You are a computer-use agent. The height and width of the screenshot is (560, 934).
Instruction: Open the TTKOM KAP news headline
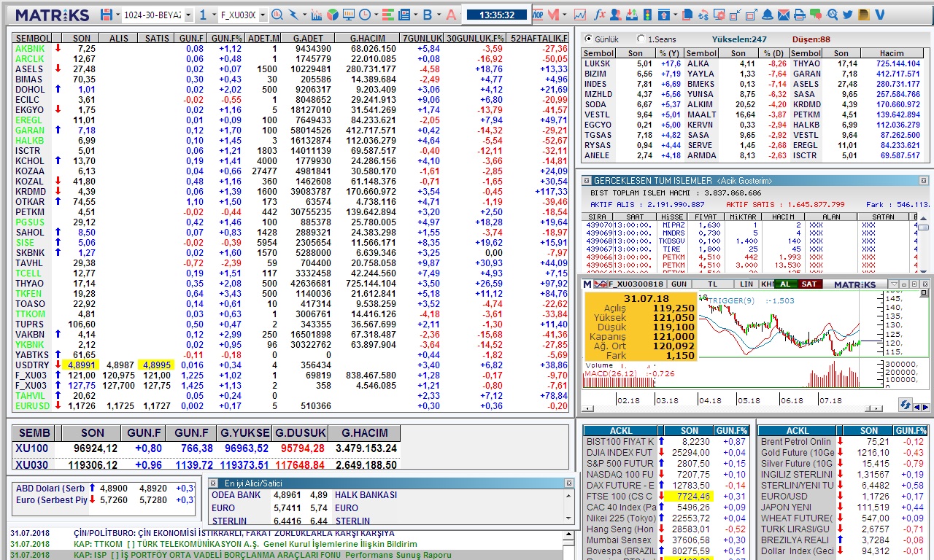[x=245, y=544]
